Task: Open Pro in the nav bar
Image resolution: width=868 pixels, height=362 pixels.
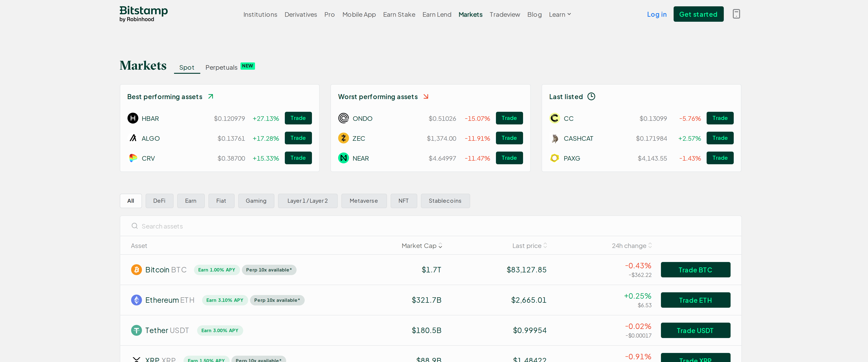Action: click(329, 14)
